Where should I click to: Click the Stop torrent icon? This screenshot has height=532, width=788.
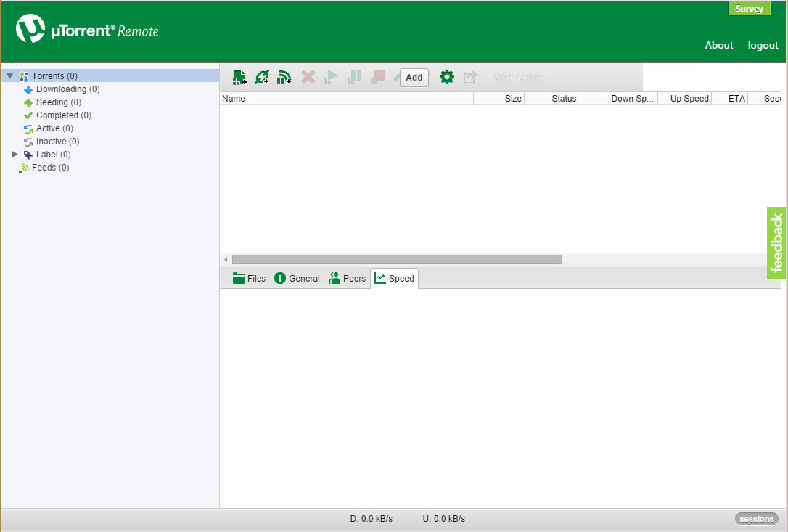(x=377, y=77)
